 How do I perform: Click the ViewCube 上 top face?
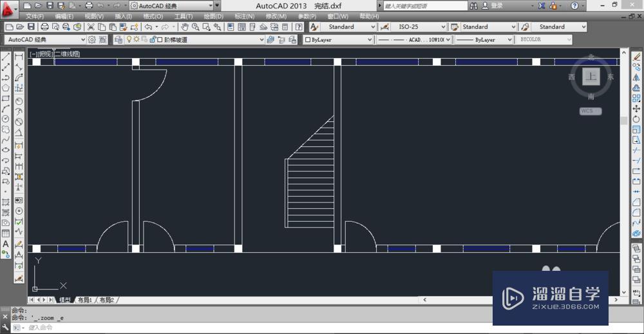pyautogui.click(x=591, y=77)
